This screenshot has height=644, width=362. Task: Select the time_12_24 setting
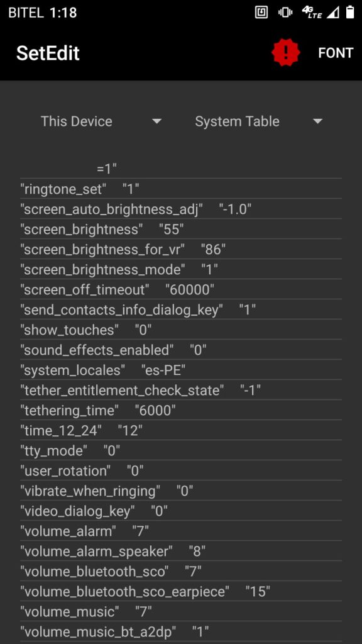(x=181, y=430)
